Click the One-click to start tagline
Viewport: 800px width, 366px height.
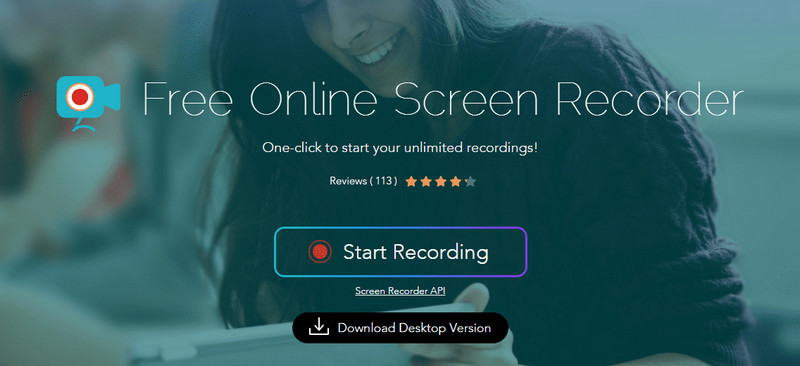[400, 148]
